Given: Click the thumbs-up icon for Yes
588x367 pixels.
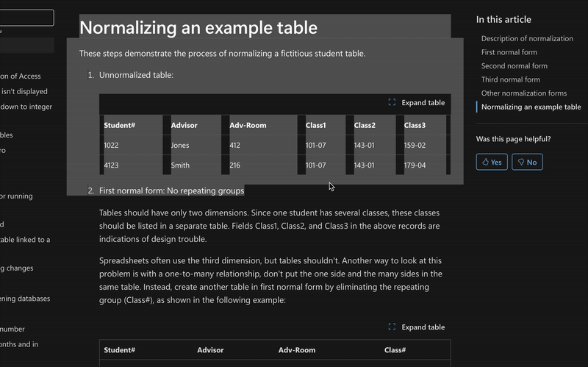Looking at the screenshot, I should tap(484, 162).
